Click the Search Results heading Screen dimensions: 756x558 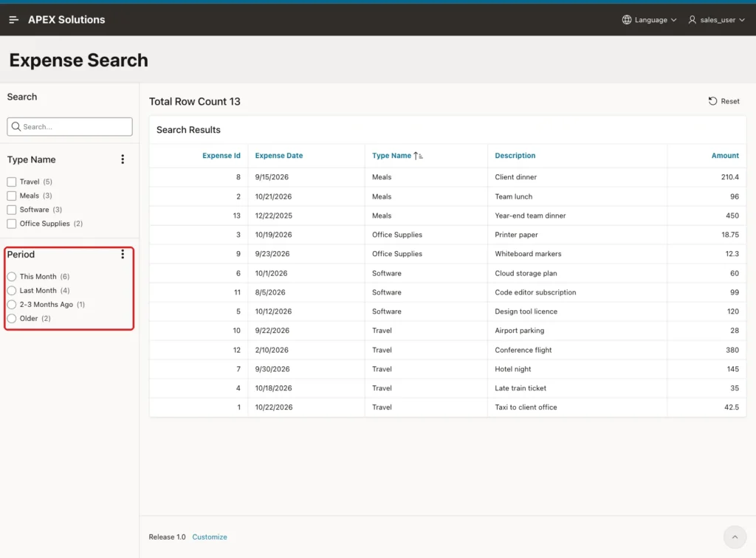[x=188, y=130]
